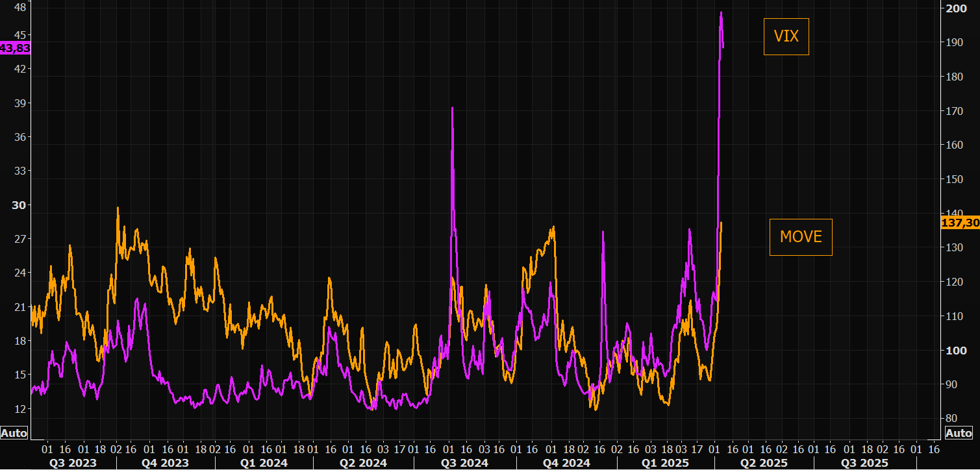Viewport: 980px width, 470px height.
Task: Click the VIX legend label box
Action: 786,36
